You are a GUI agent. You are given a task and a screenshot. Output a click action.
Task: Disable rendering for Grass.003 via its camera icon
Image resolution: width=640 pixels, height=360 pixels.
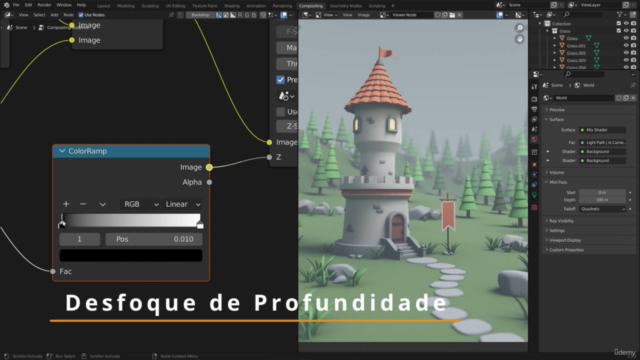click(633, 60)
